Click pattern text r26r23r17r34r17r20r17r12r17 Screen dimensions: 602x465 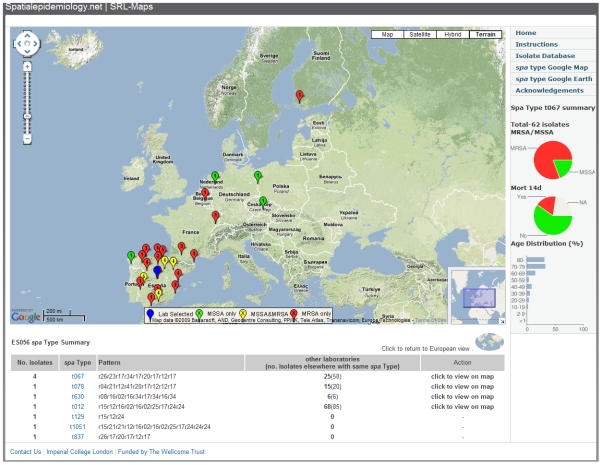click(137, 376)
